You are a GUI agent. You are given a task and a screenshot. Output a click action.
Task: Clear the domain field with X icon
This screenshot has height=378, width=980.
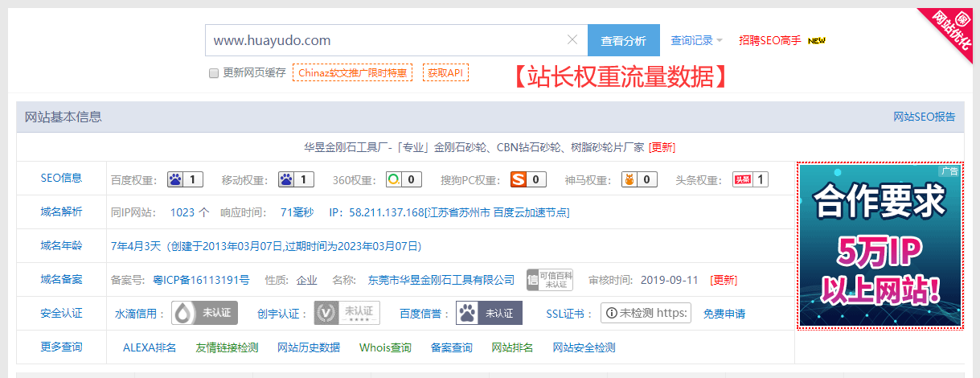pos(572,40)
